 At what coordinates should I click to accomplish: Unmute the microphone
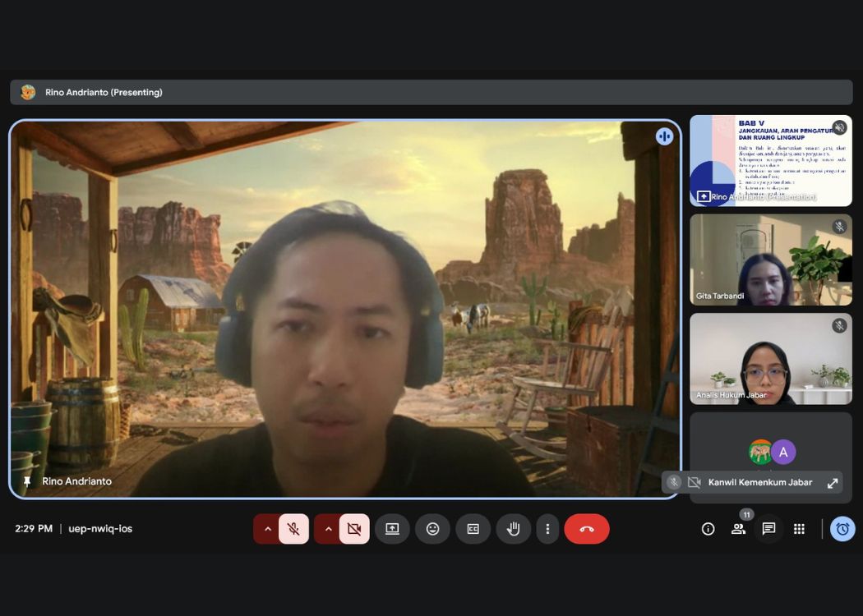point(293,529)
